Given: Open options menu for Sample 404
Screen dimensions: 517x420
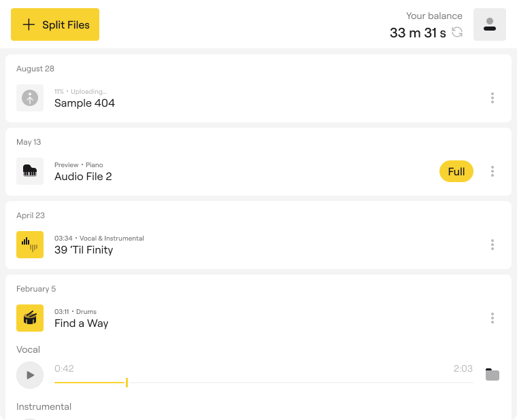Looking at the screenshot, I should (492, 98).
